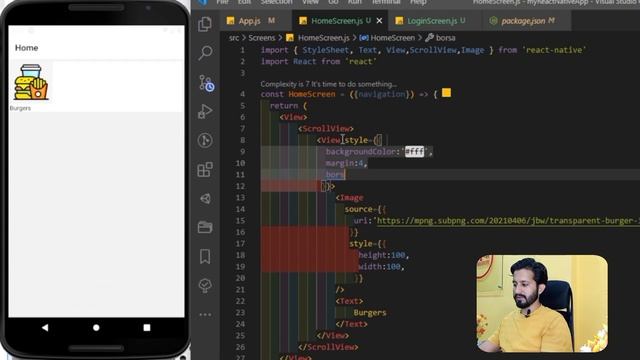Click the 'react-native' import string
Image resolution: width=640 pixels, height=360 pixels.
pyautogui.click(x=554, y=50)
